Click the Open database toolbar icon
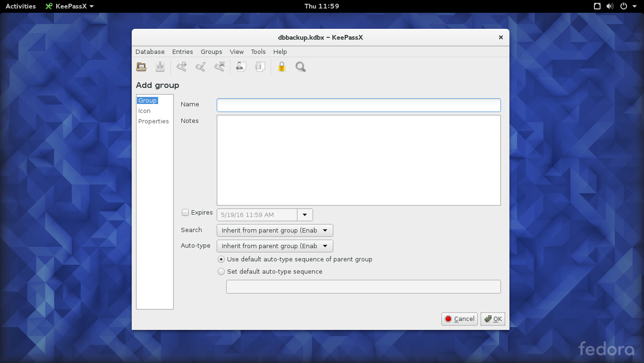The image size is (644, 363). pos(141,67)
